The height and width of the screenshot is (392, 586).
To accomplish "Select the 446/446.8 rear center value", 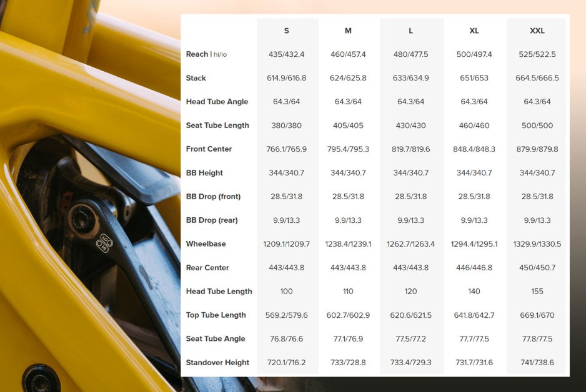I will [474, 268].
